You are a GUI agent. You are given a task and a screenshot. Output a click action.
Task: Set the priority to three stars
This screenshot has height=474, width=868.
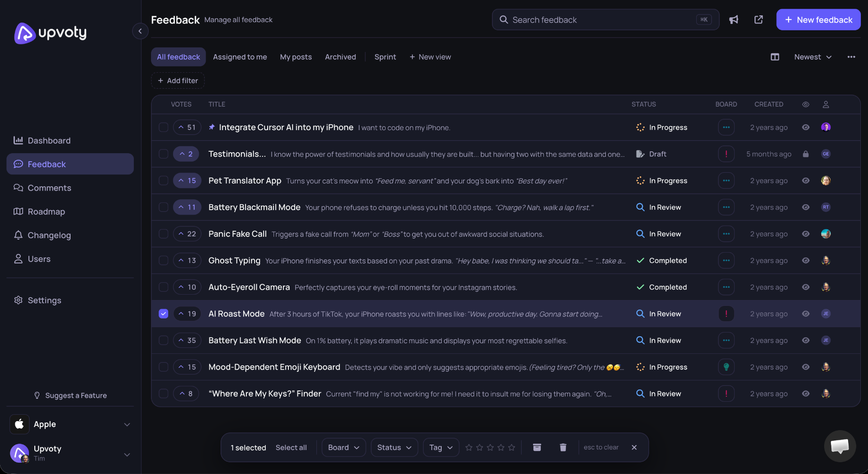[490, 447]
